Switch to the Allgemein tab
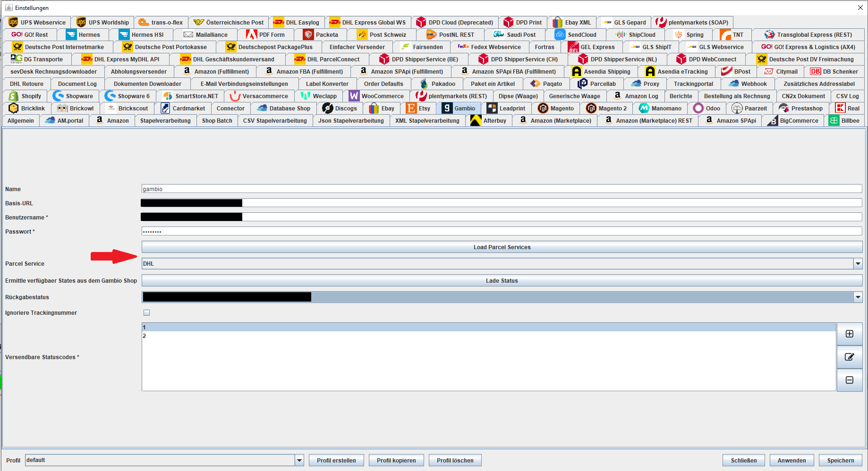 (x=21, y=121)
